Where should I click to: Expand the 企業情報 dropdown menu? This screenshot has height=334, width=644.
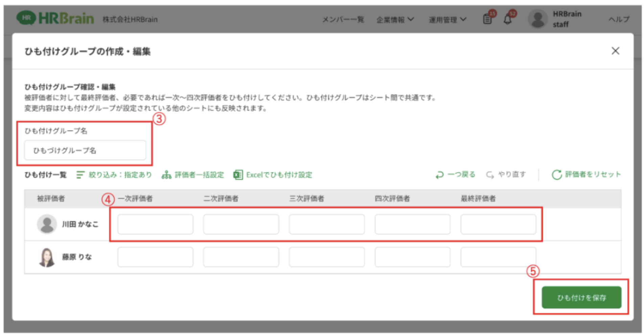pyautogui.click(x=395, y=20)
